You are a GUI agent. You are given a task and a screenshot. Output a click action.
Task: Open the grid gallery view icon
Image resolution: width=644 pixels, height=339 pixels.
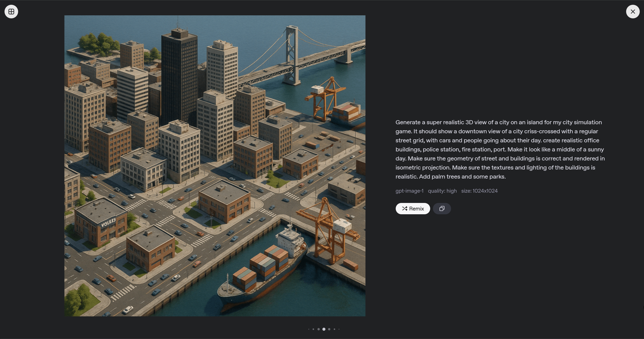[11, 12]
